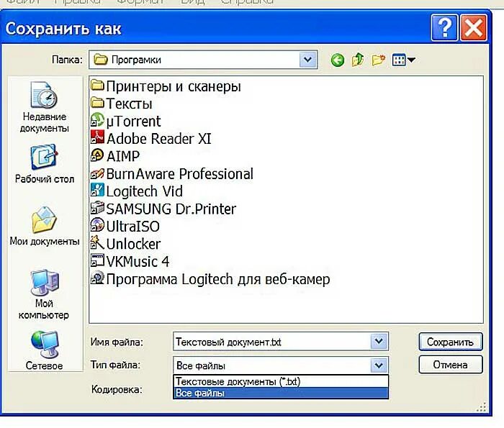Screen dimensions: 504x428
Task: Click the green Back navigation arrow icon
Action: [338, 60]
